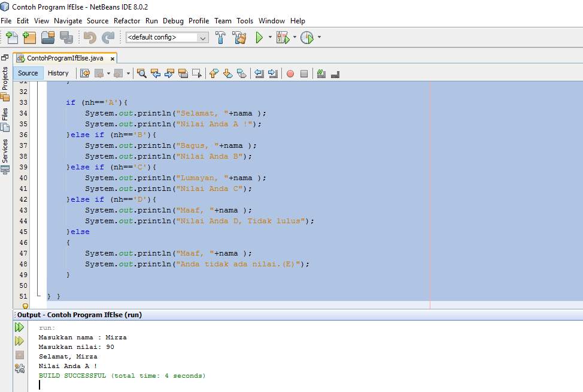Expand Run project arrow dropdown
583x392 pixels.
[270, 37]
